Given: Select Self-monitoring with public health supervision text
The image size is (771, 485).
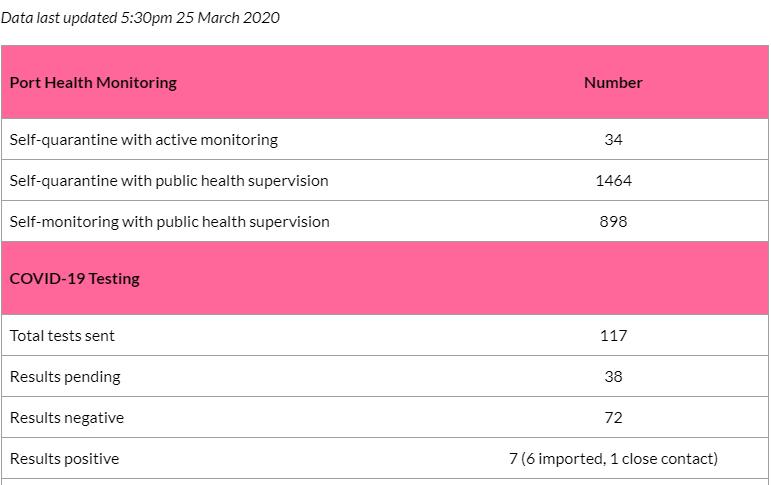Looking at the screenshot, I should click(x=169, y=222).
